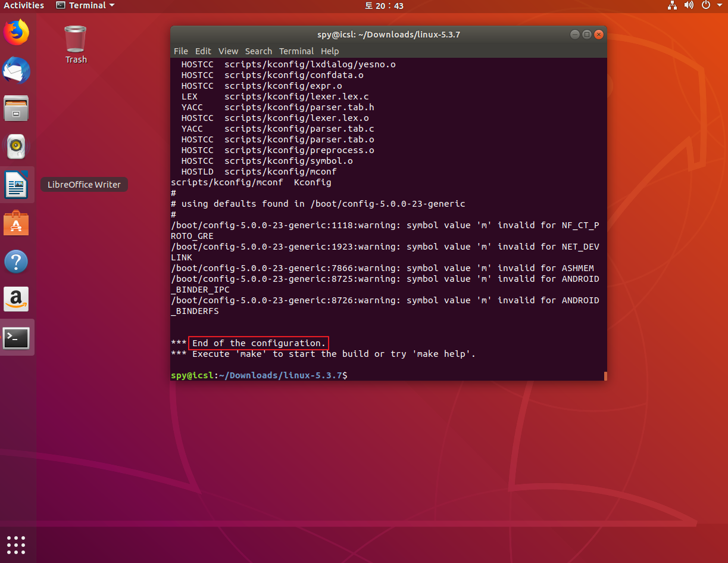Click the warning line for NF_CT_P
The image size is (728, 563).
385,225
